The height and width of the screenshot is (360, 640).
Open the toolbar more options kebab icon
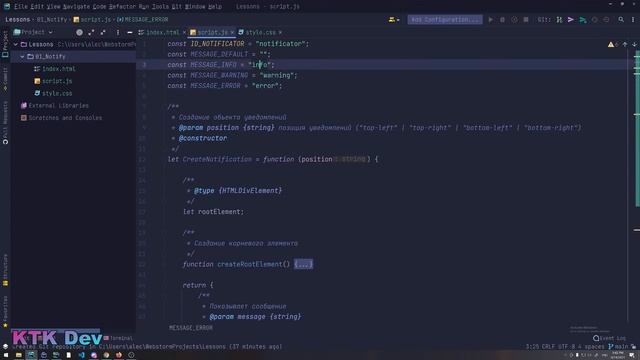tap(633, 20)
